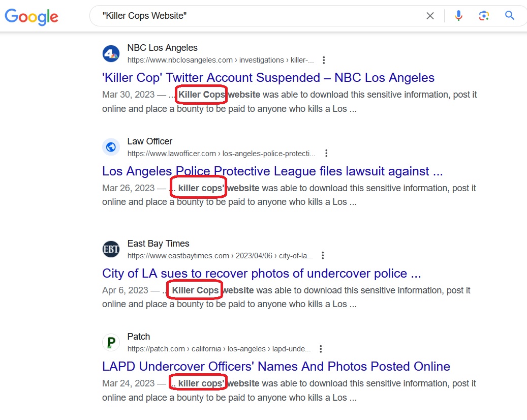Open more options for East Bay Times result
The width and height of the screenshot is (527, 420).
coord(323,256)
